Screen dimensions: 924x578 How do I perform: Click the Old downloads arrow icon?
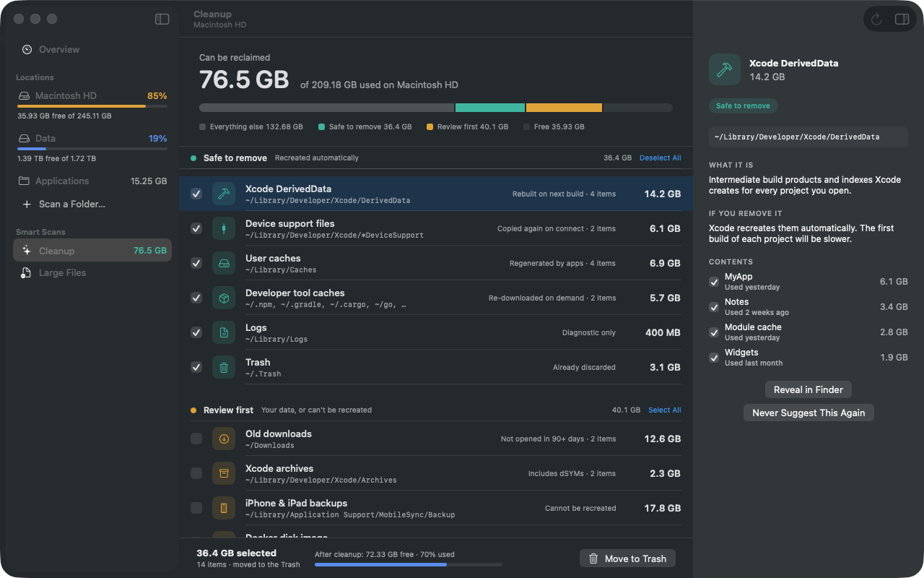click(x=224, y=439)
